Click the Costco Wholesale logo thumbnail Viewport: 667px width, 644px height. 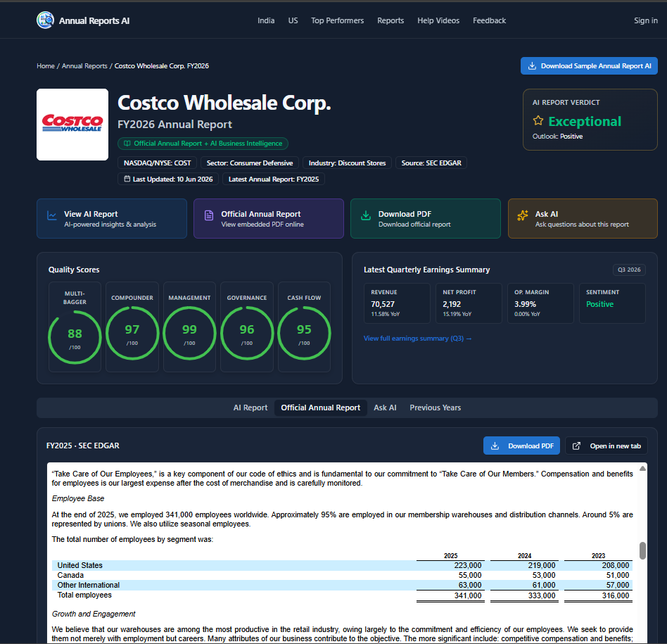pos(72,125)
